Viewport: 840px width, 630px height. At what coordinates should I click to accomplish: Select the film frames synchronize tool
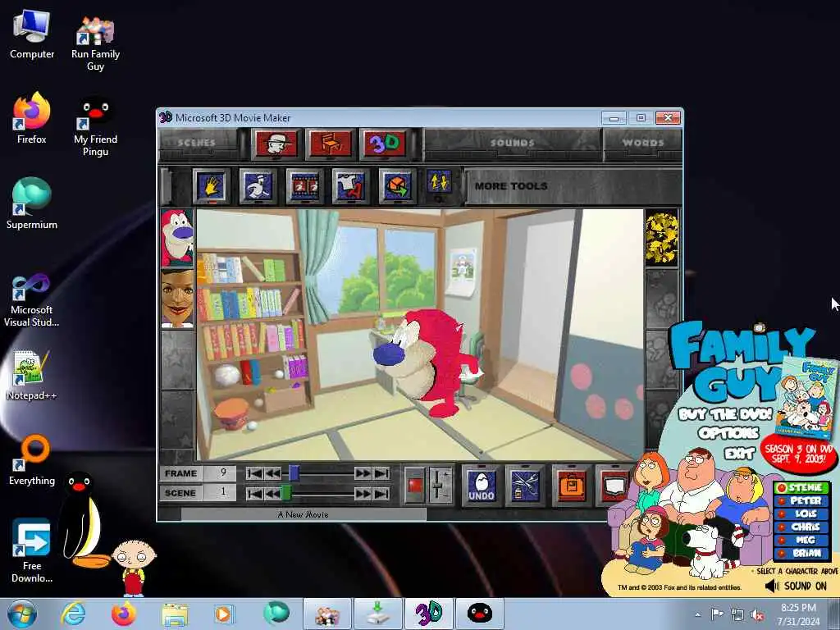(x=304, y=186)
